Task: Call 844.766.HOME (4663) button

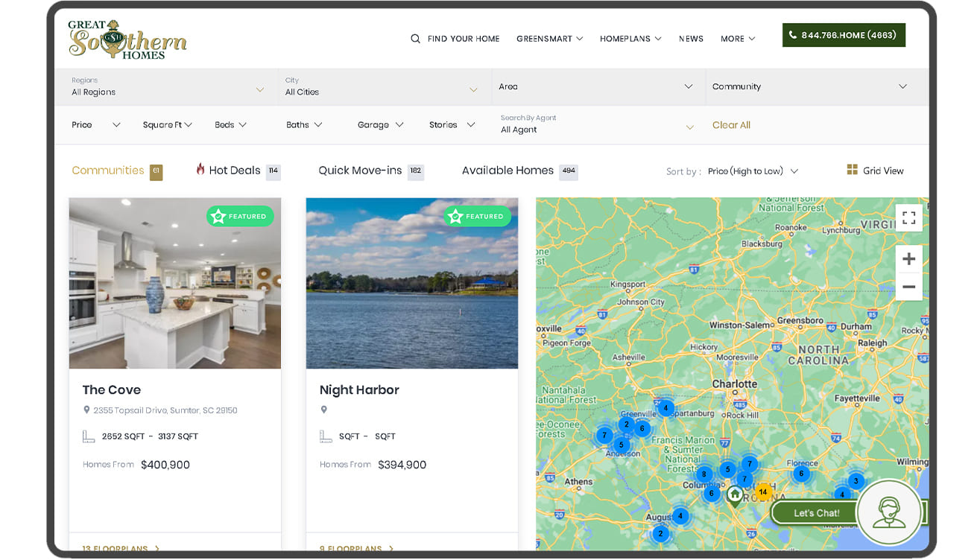Action: tap(844, 35)
